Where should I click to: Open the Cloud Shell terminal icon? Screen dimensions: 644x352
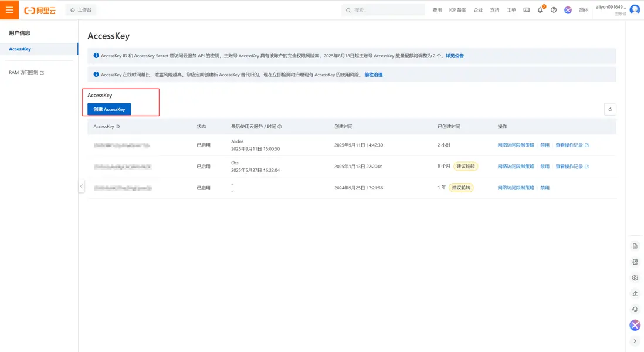point(526,10)
